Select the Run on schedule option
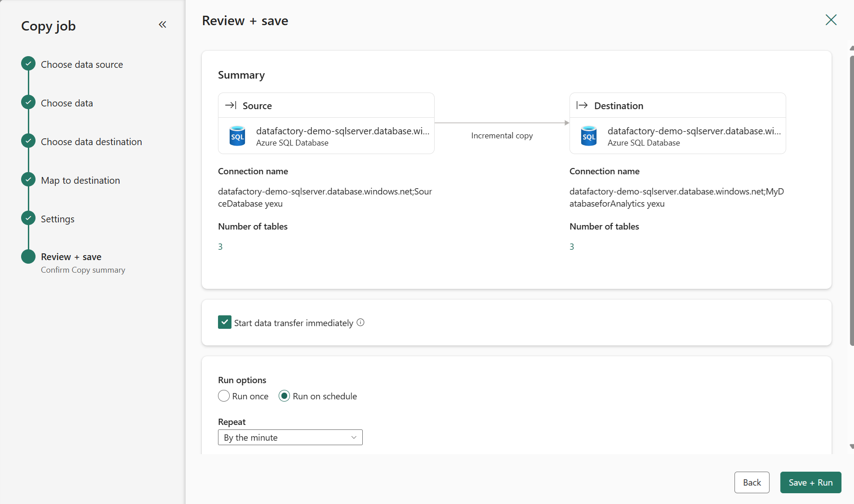The image size is (854, 504). coord(284,396)
